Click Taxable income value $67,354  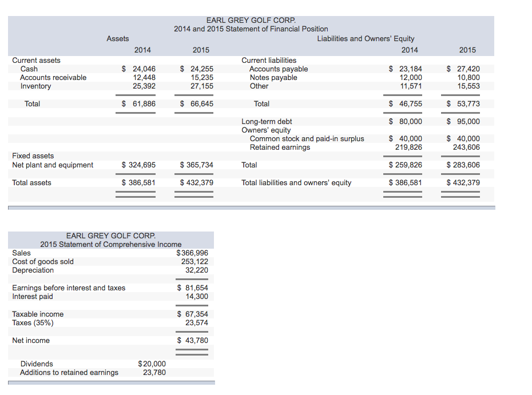point(192,314)
